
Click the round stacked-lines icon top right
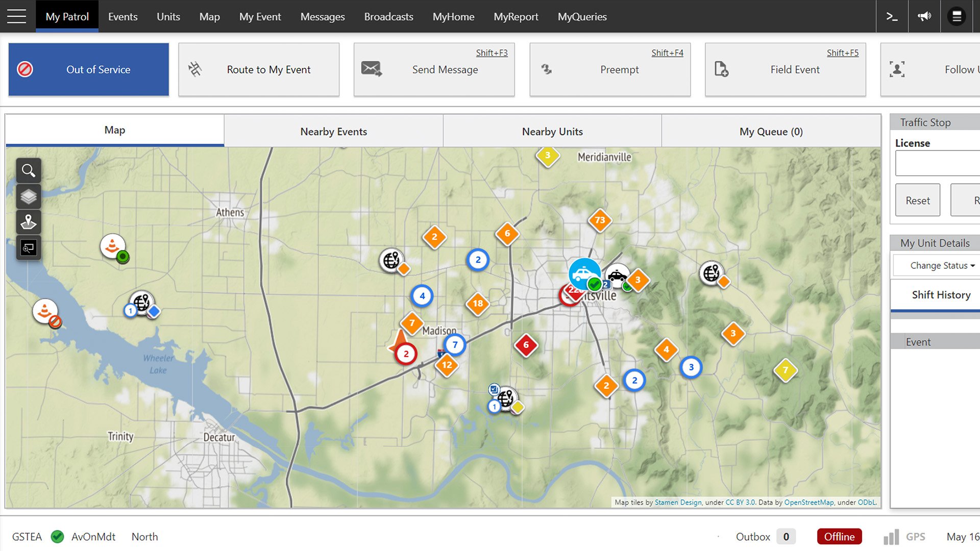click(x=957, y=16)
